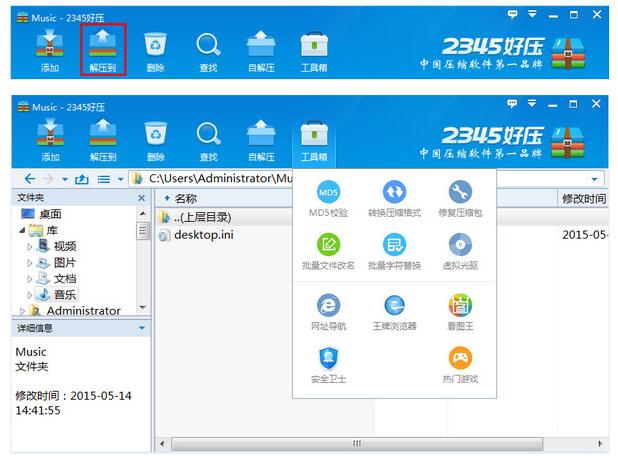Expand the address bar dropdown at right
The width and height of the screenshot is (618, 460).
[x=594, y=179]
